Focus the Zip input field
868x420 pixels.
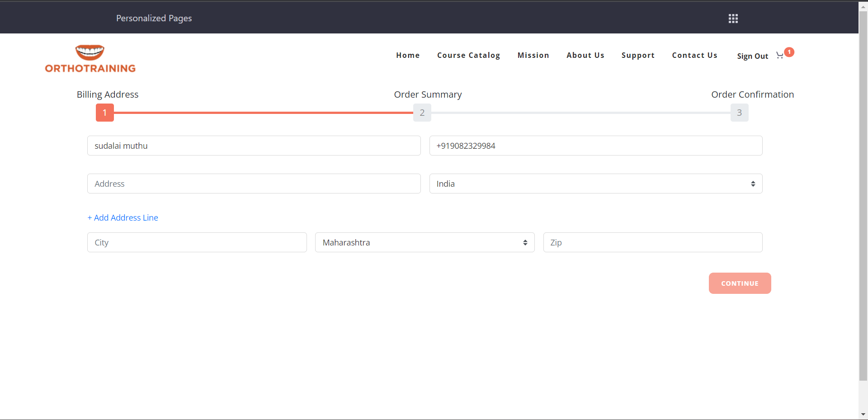(652, 242)
